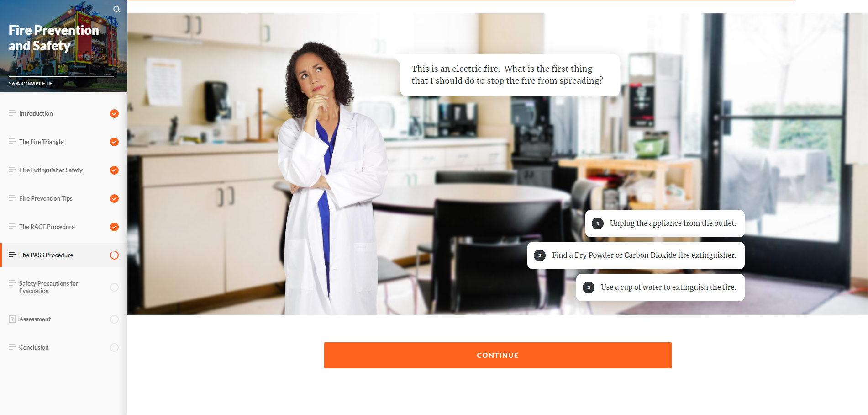Click The PASS Procedure in-progress circle

115,255
